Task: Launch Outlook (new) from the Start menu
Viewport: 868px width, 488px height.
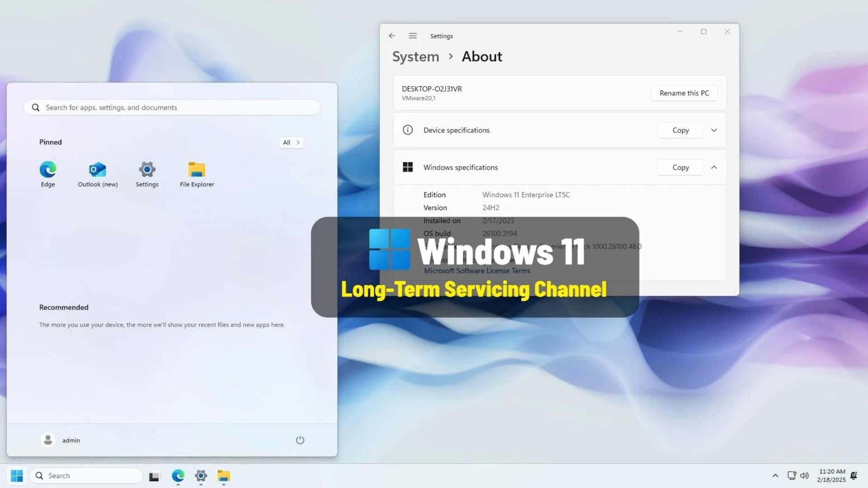Action: [97, 172]
